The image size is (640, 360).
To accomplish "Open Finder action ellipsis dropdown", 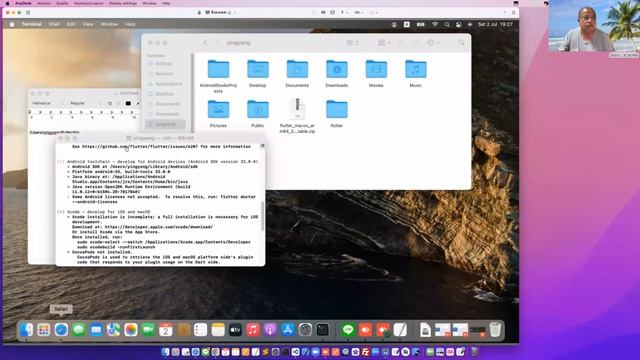I will [x=433, y=42].
